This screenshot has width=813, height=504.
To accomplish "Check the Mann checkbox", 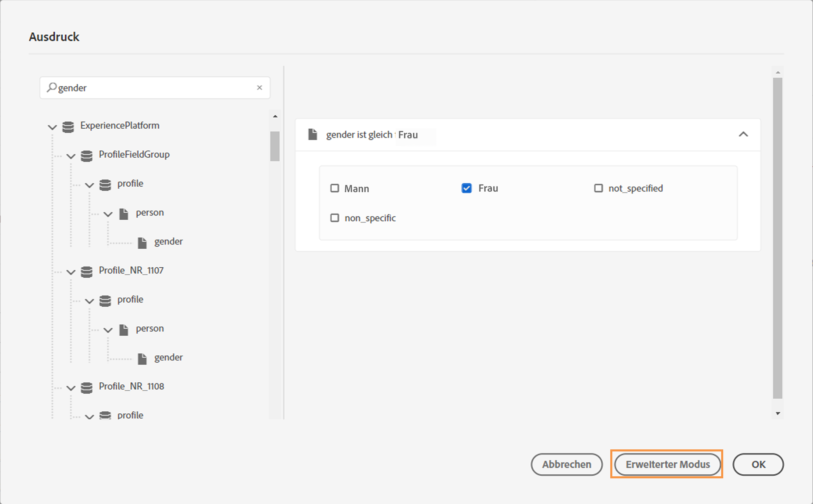I will (x=335, y=188).
